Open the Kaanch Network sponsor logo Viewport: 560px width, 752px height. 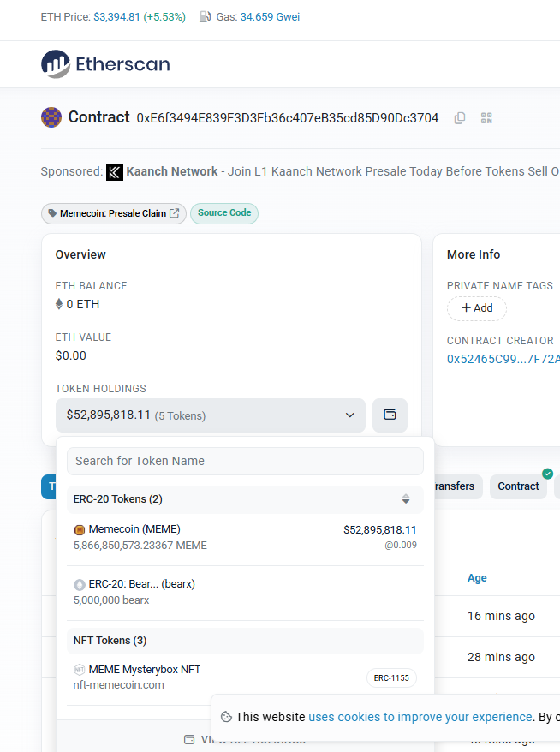(x=115, y=171)
